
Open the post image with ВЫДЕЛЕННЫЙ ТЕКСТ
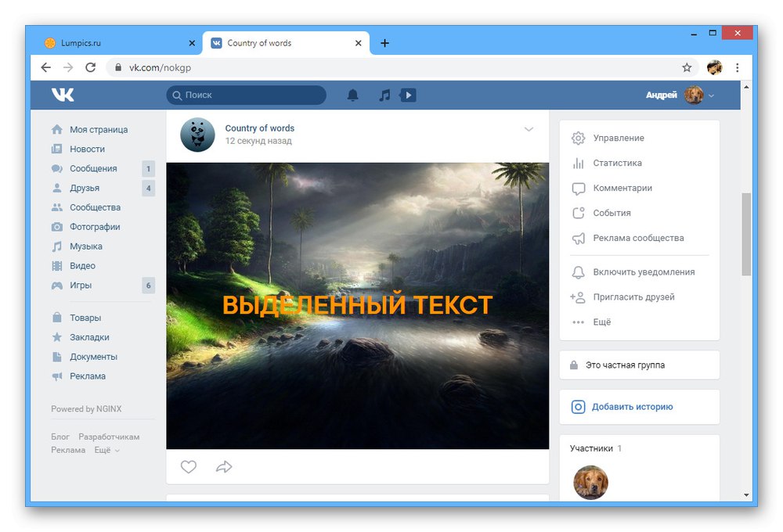(x=358, y=305)
